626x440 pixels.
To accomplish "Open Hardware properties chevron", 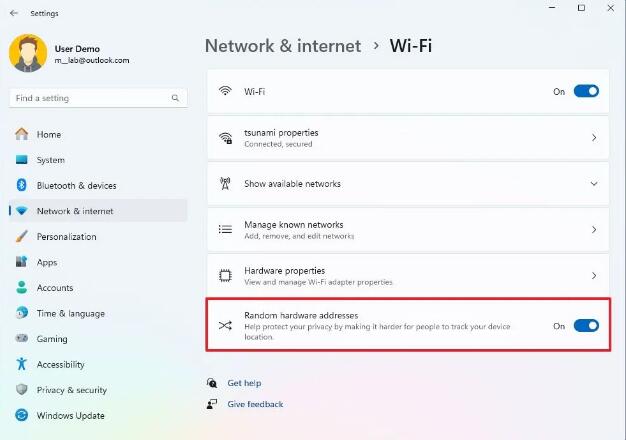I will tap(594, 275).
